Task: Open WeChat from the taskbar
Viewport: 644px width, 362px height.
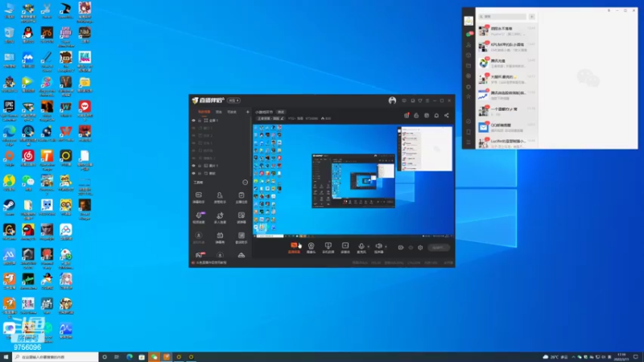Action: pyautogui.click(x=154, y=357)
